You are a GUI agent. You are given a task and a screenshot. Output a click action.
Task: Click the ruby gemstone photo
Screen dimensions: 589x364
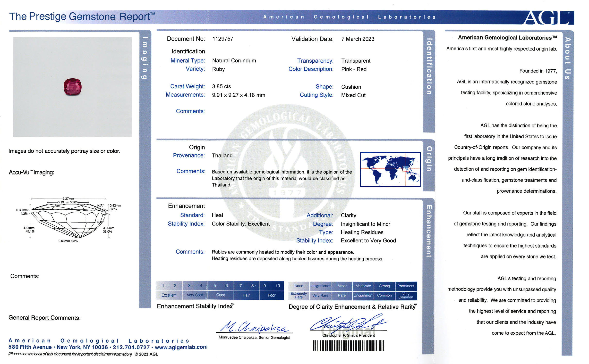coord(72,87)
